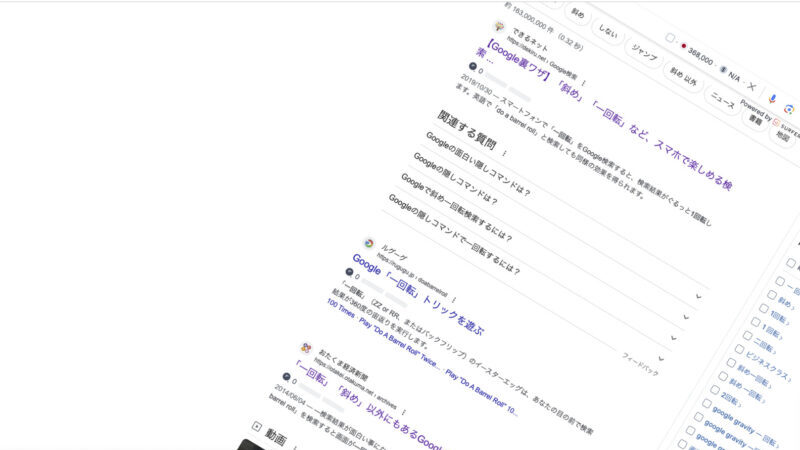
Task: Follow Play "Do A Barrel Roll" Twice sitelink
Action: pyautogui.click(x=398, y=343)
